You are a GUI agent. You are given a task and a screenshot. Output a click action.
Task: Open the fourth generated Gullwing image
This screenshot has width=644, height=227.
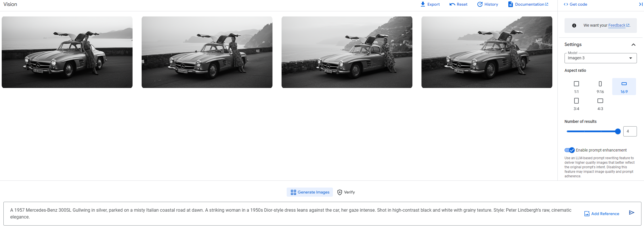(487, 52)
